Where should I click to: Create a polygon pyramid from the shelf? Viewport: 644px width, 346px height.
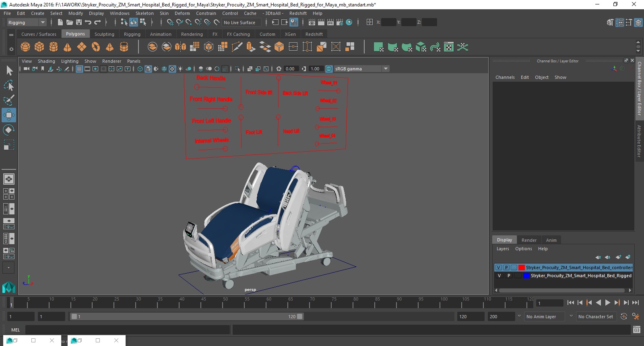click(x=109, y=47)
